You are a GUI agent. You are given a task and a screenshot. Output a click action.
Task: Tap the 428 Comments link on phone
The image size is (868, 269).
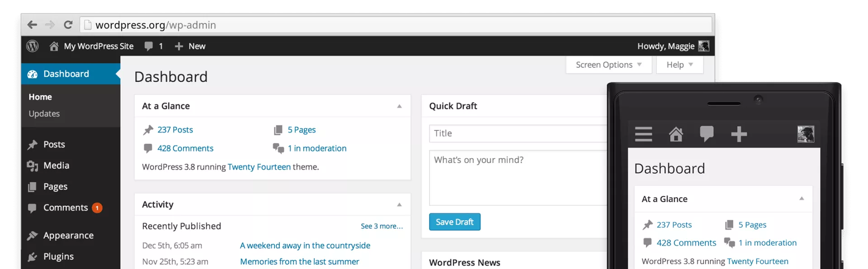[x=687, y=243]
